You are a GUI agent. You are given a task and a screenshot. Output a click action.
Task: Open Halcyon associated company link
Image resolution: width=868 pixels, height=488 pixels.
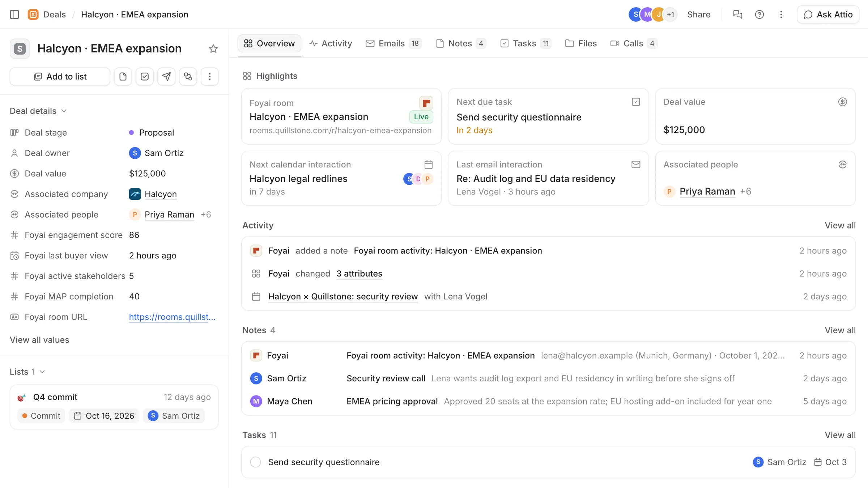point(161,194)
